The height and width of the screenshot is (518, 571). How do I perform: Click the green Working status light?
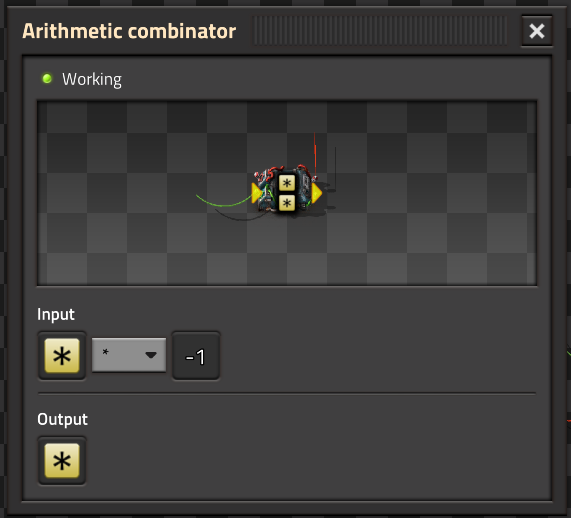47,78
